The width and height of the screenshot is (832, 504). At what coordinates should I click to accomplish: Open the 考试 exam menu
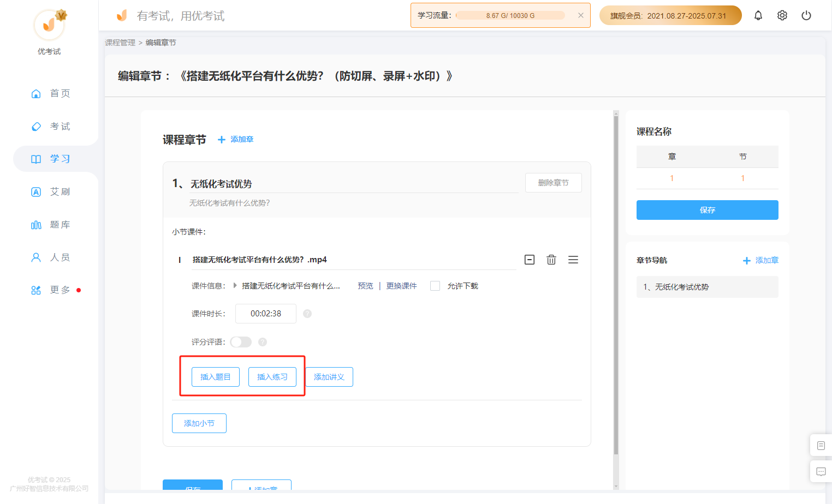tap(50, 126)
